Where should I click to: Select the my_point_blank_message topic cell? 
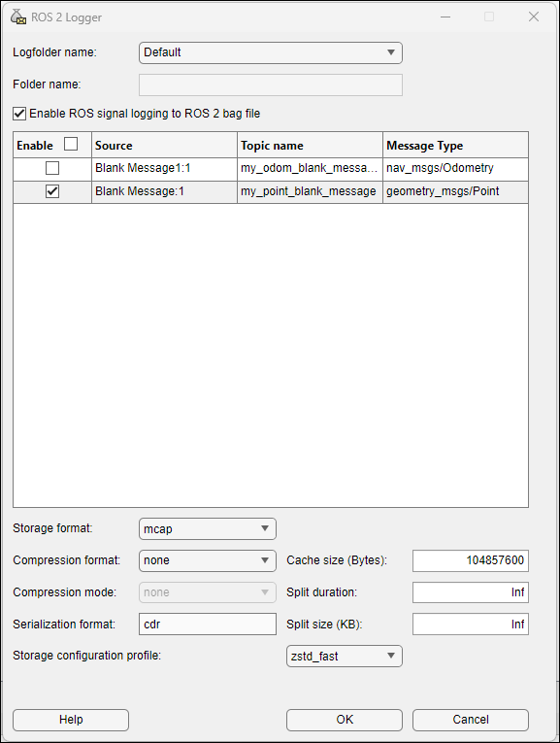(x=310, y=192)
